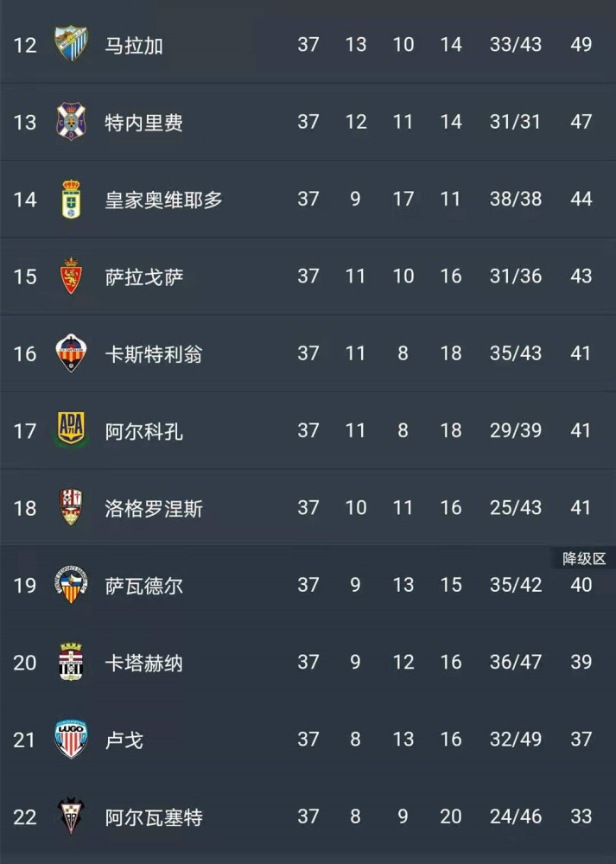Open the 卡斯特利翁 team page
Viewport: 616px width, 864px height.
[154, 353]
